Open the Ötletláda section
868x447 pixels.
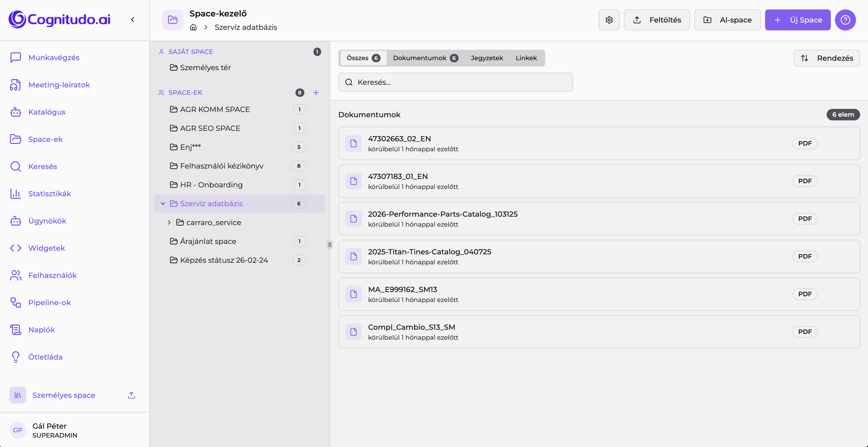coord(45,356)
